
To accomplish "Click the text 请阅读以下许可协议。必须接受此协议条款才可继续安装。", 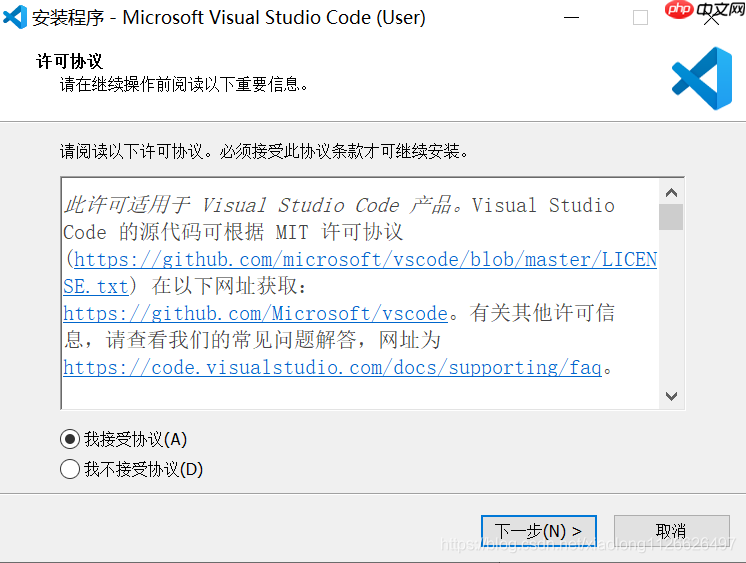I will (x=265, y=151).
